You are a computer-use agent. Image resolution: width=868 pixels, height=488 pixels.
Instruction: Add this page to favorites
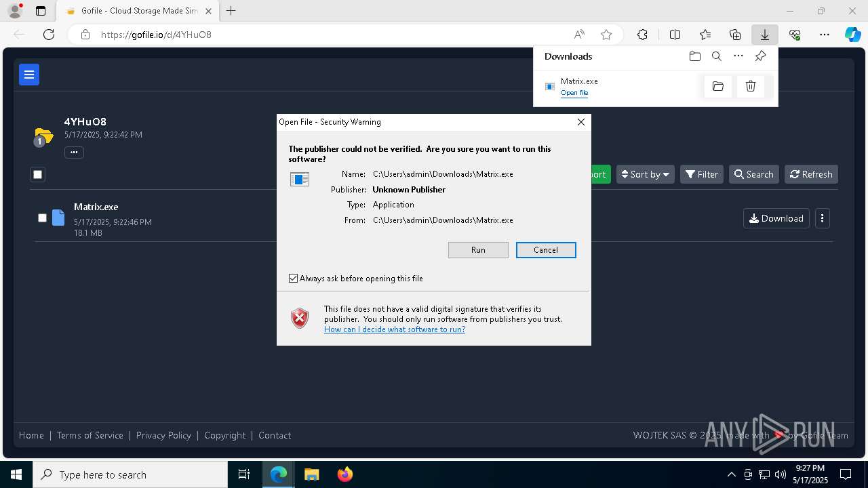(606, 35)
